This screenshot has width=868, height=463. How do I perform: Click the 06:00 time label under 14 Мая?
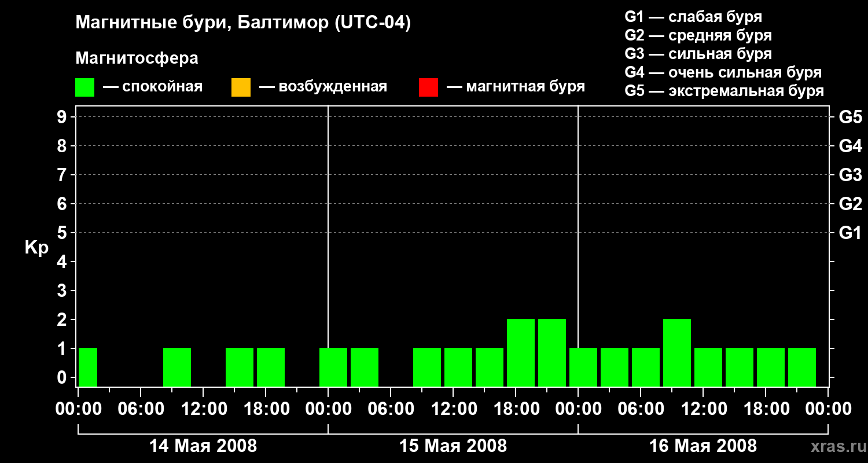tap(141, 409)
